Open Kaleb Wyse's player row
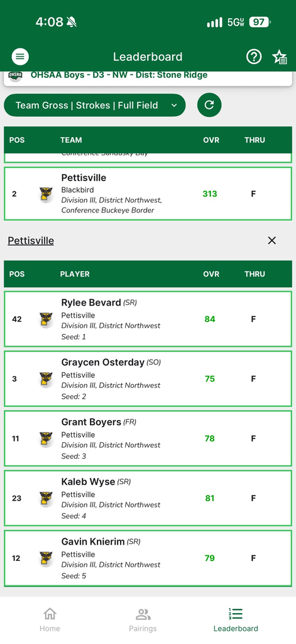Image resolution: width=296 pixels, height=644 pixels. 148,498
